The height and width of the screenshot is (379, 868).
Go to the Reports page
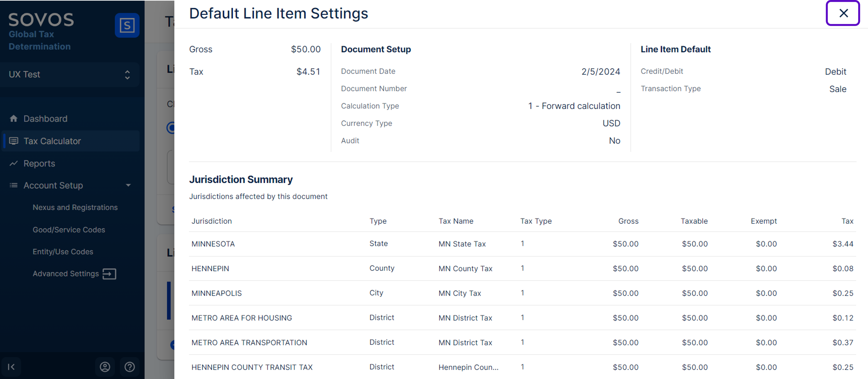(39, 163)
